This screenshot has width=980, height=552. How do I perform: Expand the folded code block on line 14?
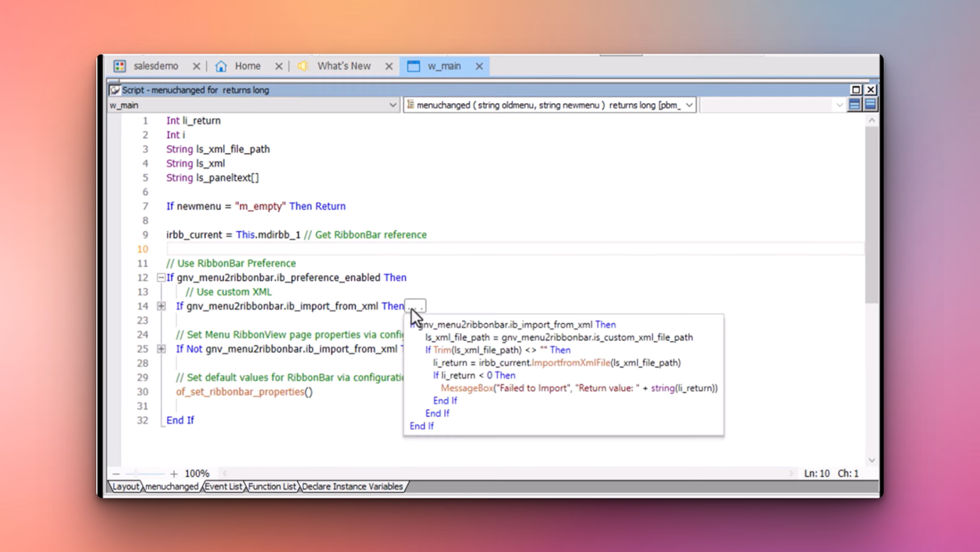point(161,306)
